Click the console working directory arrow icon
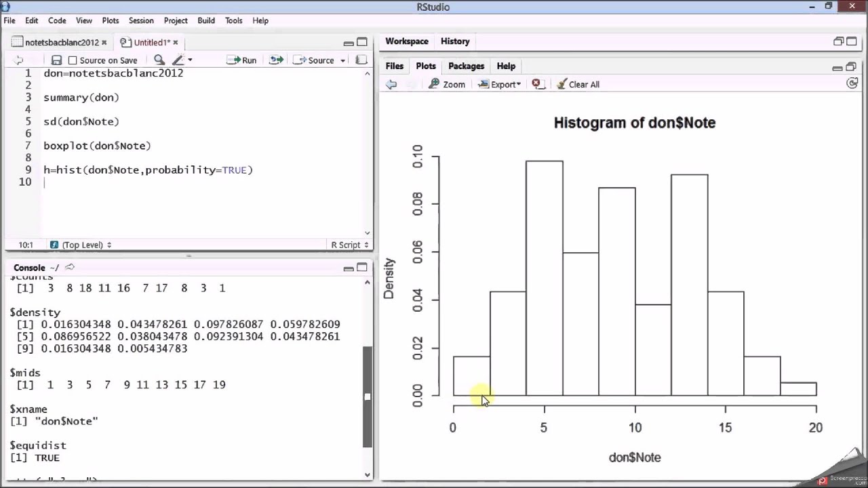Screen dimensions: 868x488 coord(70,267)
